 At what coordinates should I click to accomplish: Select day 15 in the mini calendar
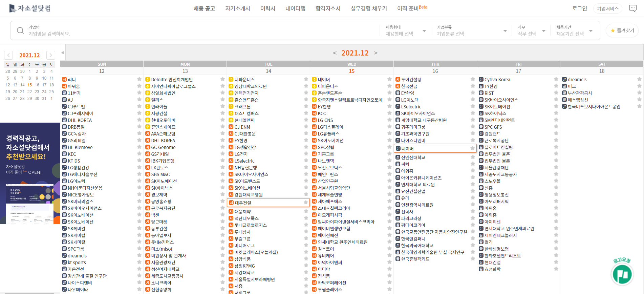coord(29,85)
